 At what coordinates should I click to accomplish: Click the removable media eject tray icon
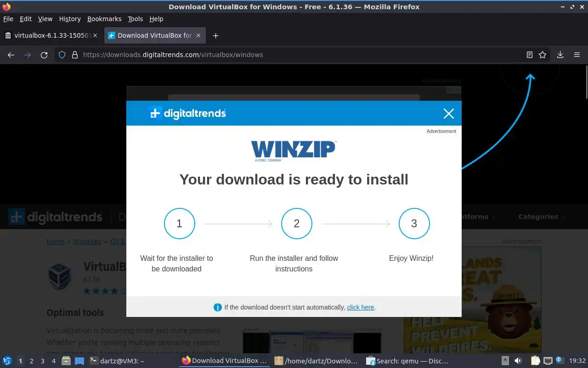(x=505, y=361)
